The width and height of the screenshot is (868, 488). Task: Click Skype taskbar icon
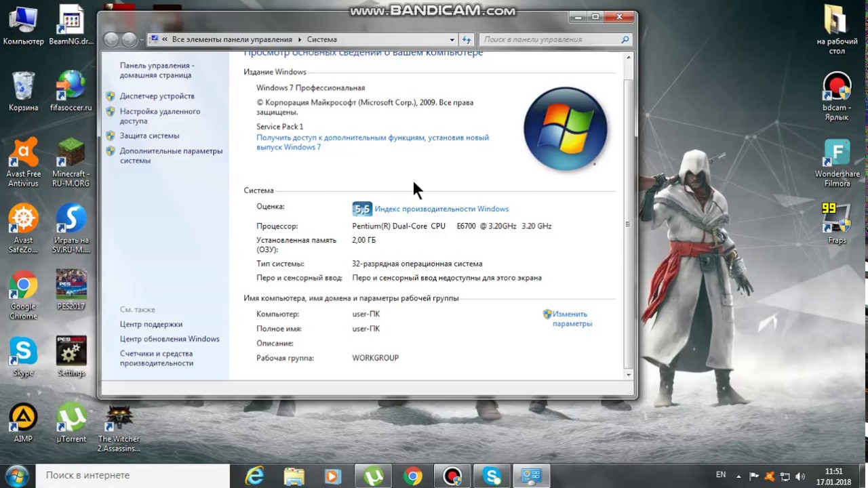(492, 476)
